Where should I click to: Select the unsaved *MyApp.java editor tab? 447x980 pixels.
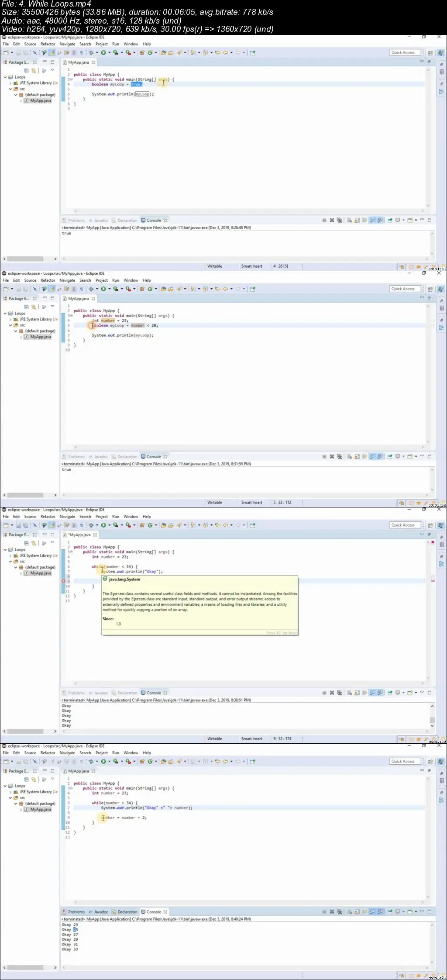pos(80,535)
